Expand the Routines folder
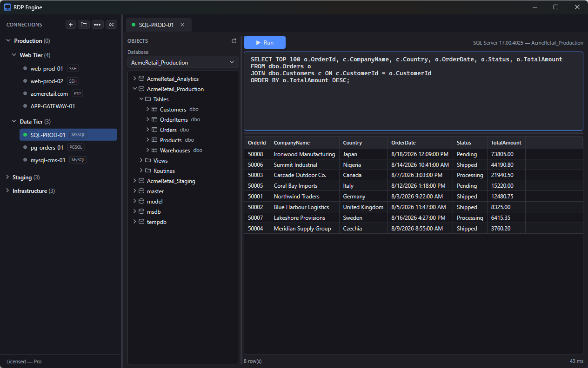Image resolution: width=588 pixels, height=368 pixels. (x=141, y=171)
